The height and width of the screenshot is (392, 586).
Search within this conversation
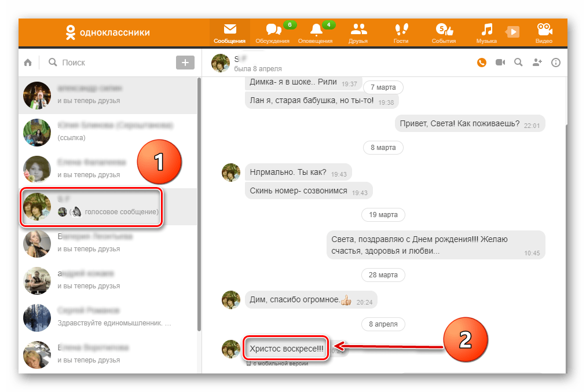coord(518,62)
